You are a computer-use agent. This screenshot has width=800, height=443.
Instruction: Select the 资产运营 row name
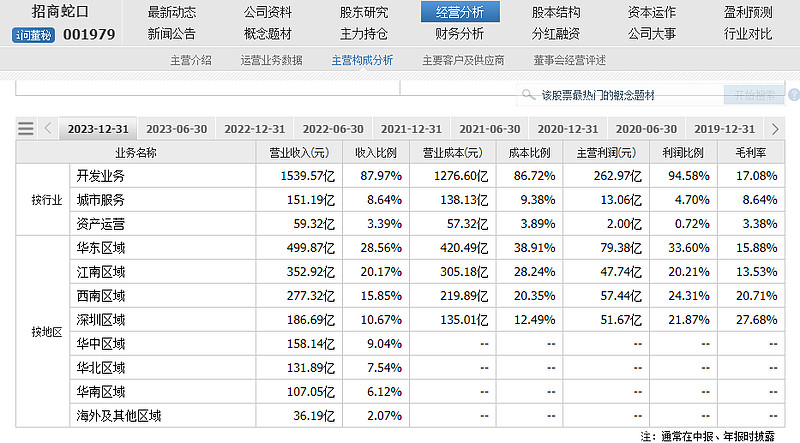point(101,224)
